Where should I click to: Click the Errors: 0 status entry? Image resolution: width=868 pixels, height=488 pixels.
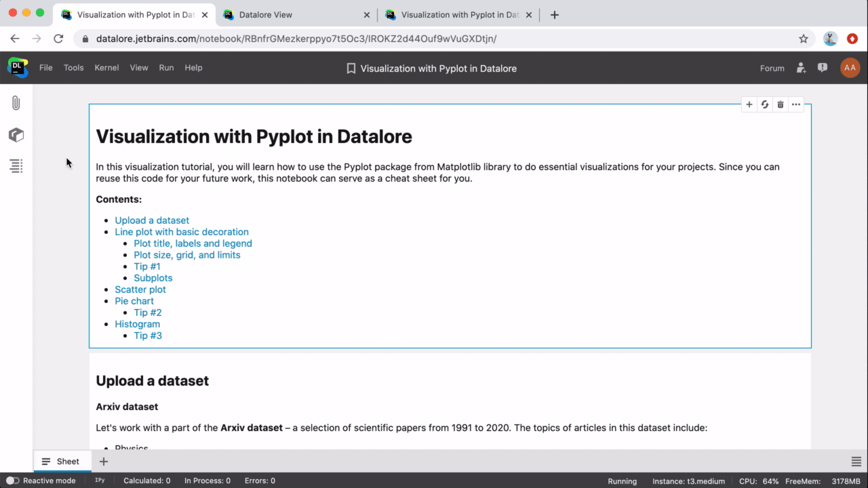[260, 481]
